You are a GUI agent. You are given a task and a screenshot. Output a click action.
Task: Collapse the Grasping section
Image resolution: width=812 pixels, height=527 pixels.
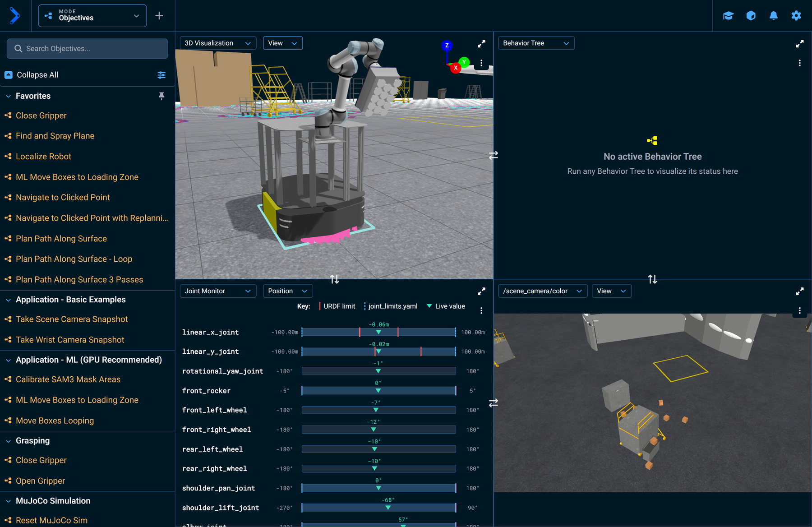[x=8, y=441]
